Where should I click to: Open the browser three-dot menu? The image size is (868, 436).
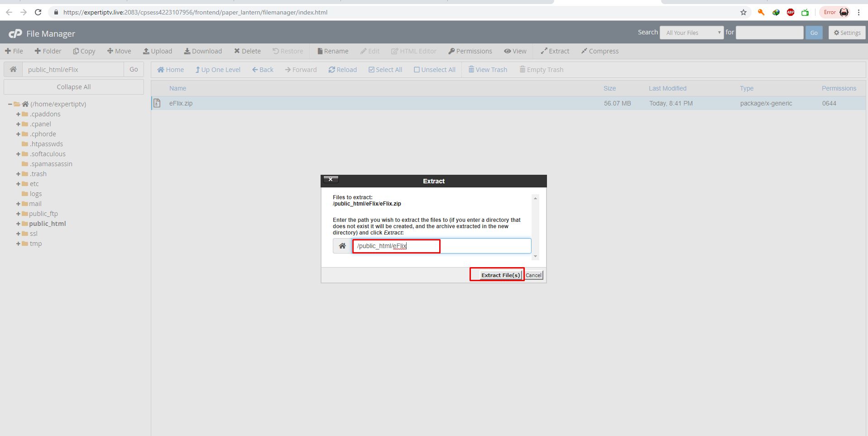pos(859,12)
